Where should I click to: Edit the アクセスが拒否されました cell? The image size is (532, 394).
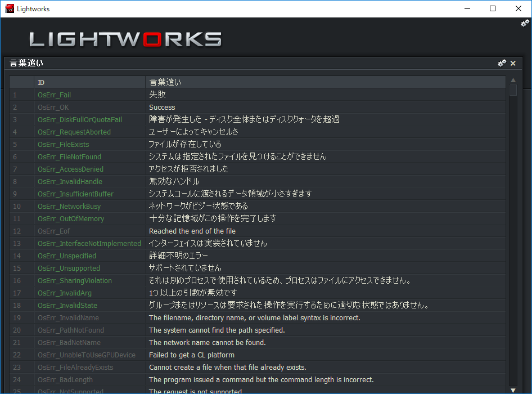(326, 169)
